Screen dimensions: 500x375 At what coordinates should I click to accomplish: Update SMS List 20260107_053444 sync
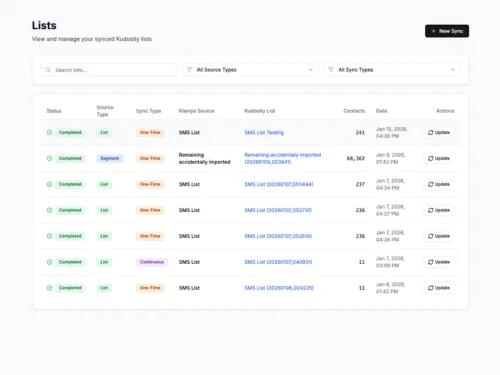pos(439,184)
